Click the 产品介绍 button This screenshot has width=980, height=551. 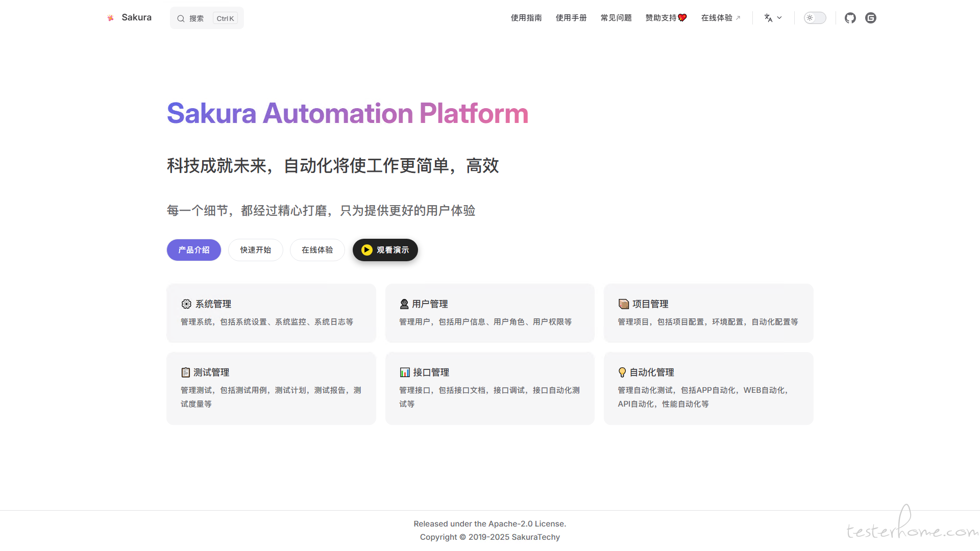pyautogui.click(x=194, y=250)
